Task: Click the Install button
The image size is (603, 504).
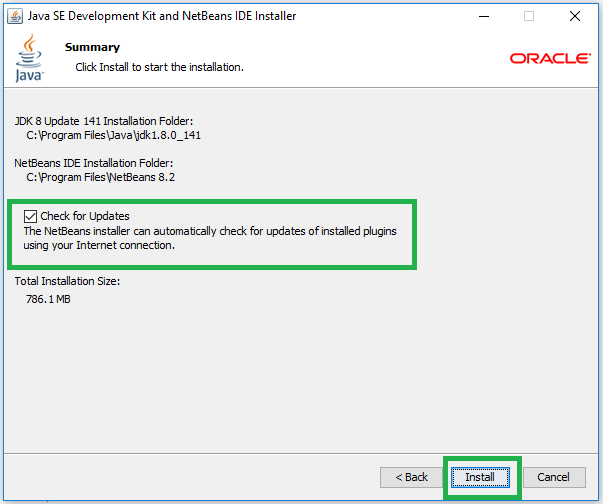Action: [480, 477]
